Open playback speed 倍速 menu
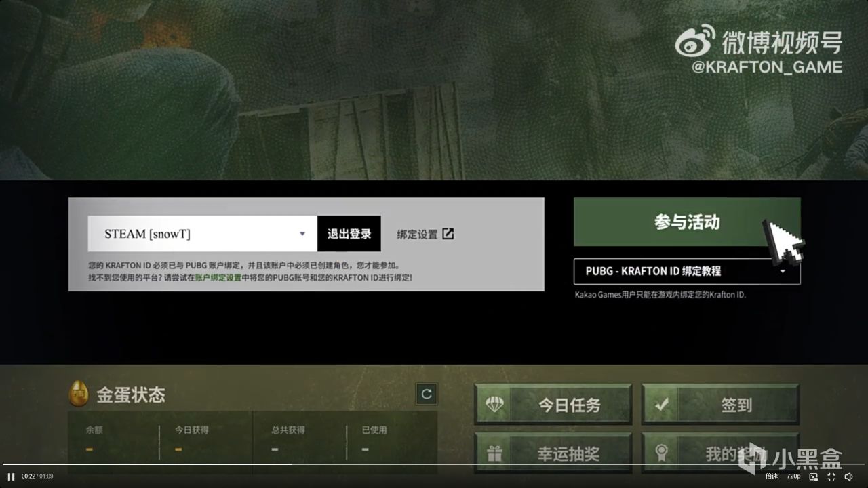 772,476
